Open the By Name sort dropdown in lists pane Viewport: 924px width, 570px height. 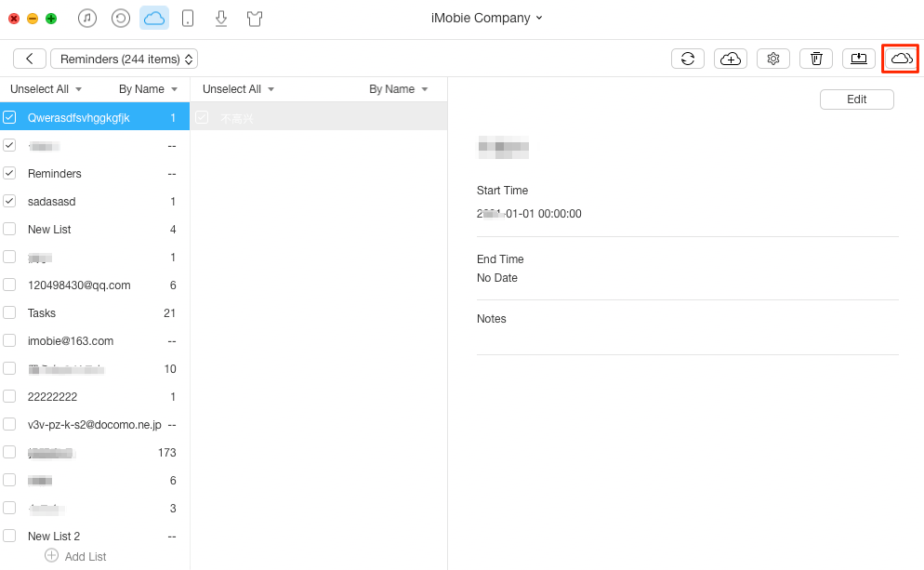point(148,89)
